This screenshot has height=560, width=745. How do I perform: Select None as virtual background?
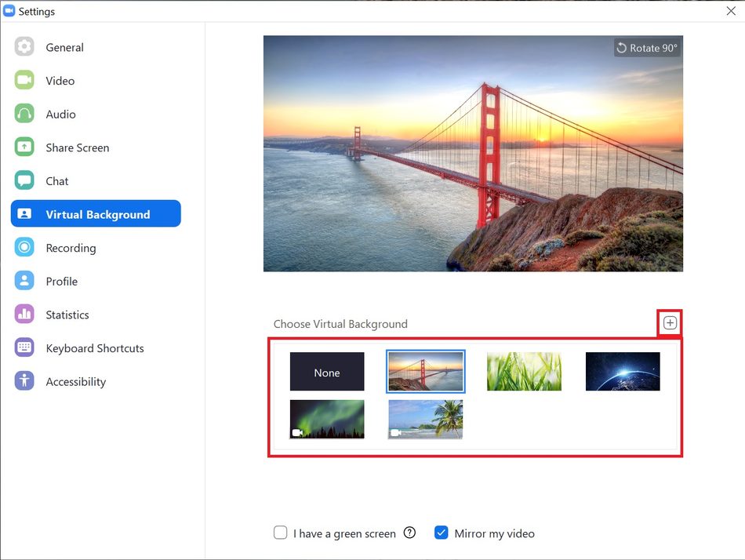327,372
